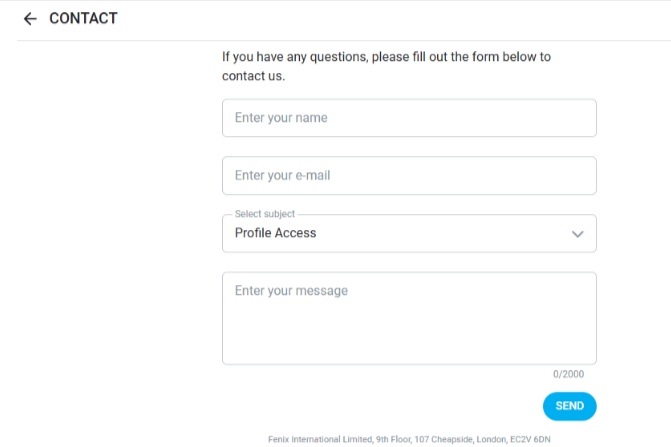Click the 'contact us.' line of intro text
The height and width of the screenshot is (447, 671).
click(x=253, y=76)
